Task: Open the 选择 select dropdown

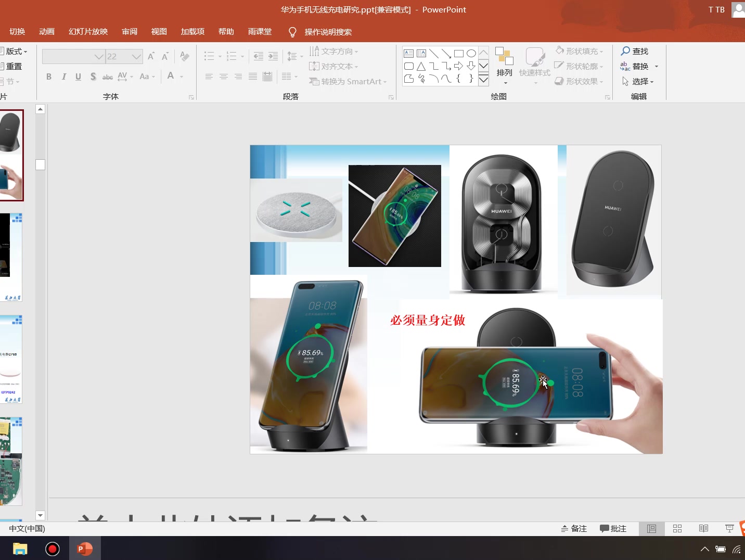Action: pyautogui.click(x=638, y=81)
